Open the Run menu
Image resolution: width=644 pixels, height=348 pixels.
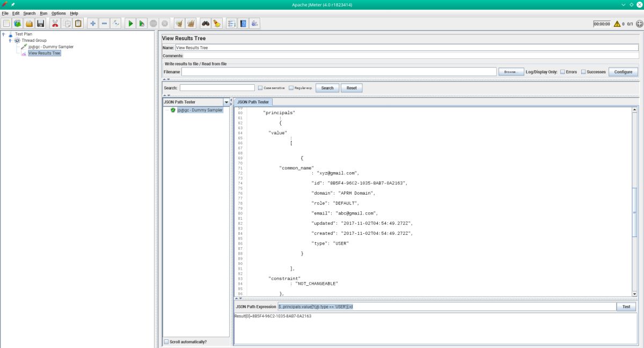43,13
